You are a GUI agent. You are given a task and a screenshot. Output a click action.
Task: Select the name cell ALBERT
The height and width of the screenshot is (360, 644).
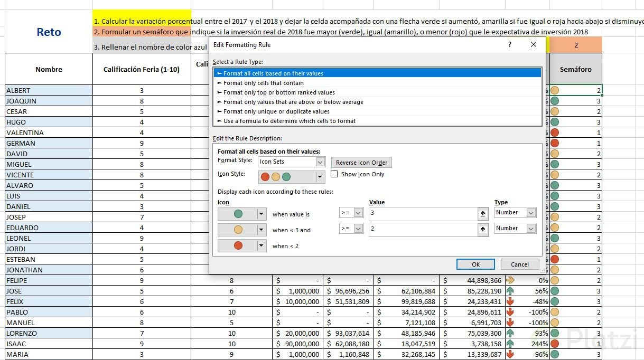(49, 90)
